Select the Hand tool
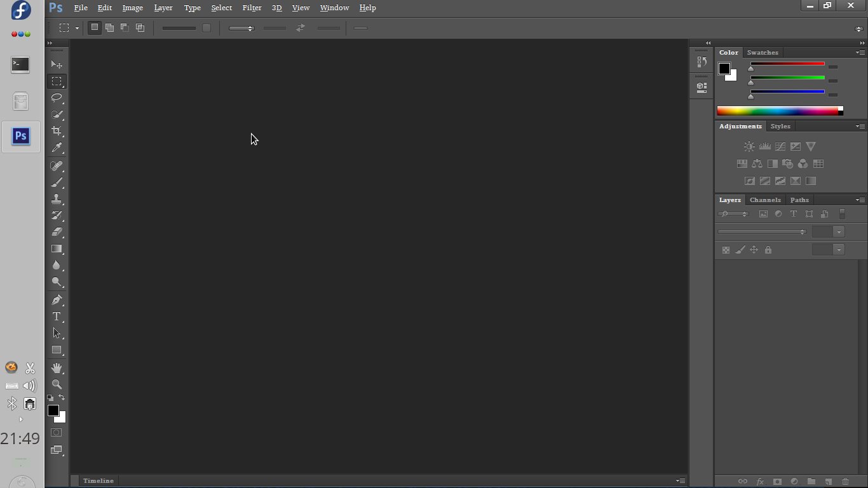This screenshot has width=868, height=488. (57, 368)
